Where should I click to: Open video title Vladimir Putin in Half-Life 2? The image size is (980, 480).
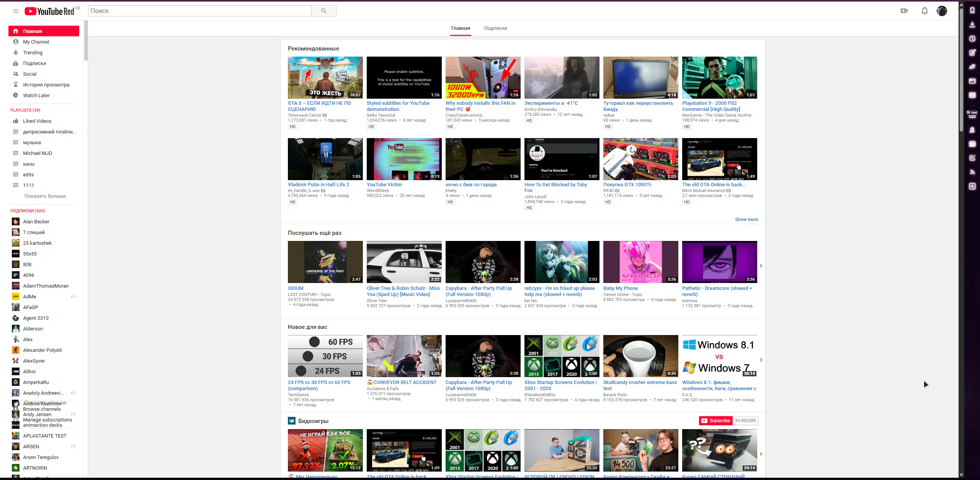[318, 184]
